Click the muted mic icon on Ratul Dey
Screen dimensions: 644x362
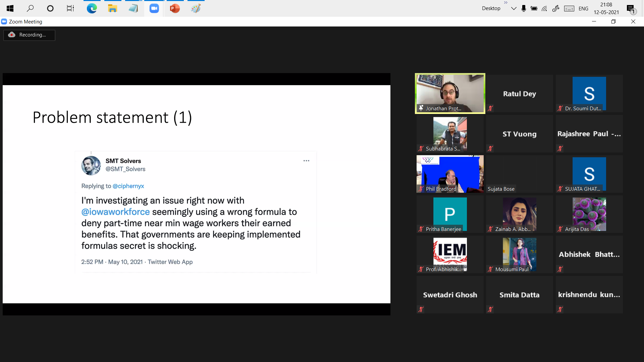(490, 108)
